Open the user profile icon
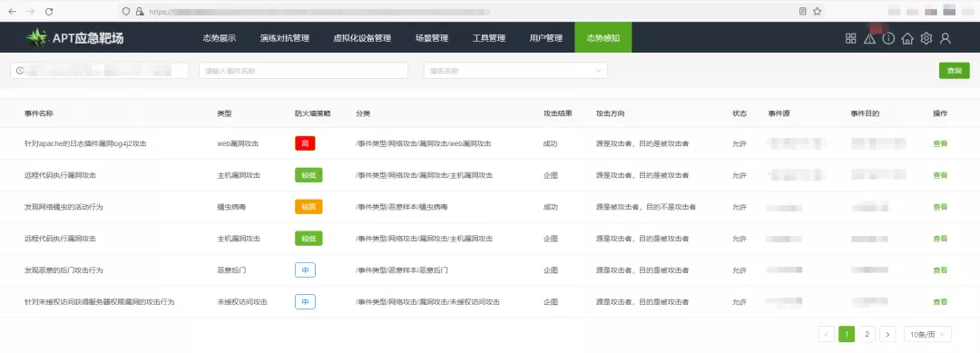Screen dimensions: 980x353 945,38
